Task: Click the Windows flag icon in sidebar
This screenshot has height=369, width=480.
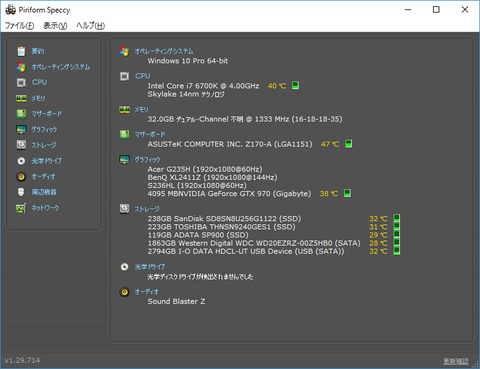Action: [x=21, y=67]
